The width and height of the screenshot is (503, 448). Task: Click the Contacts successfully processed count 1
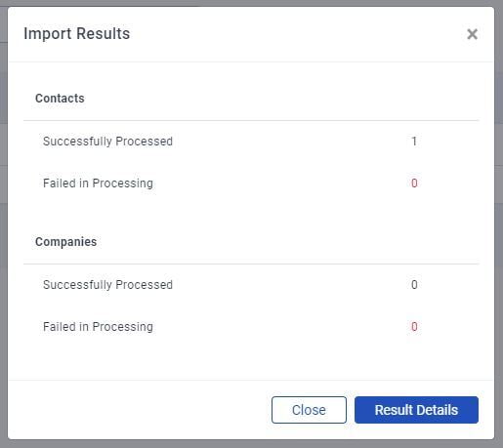[x=414, y=142]
